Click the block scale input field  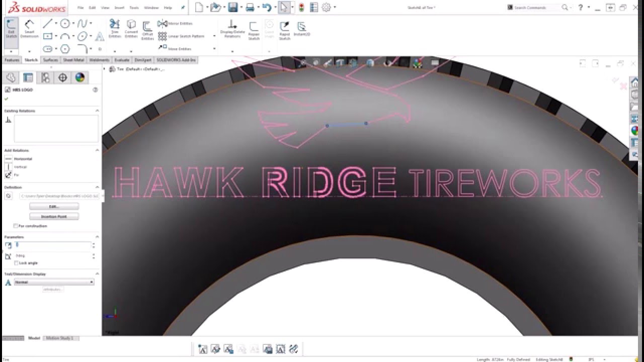pos(53,245)
